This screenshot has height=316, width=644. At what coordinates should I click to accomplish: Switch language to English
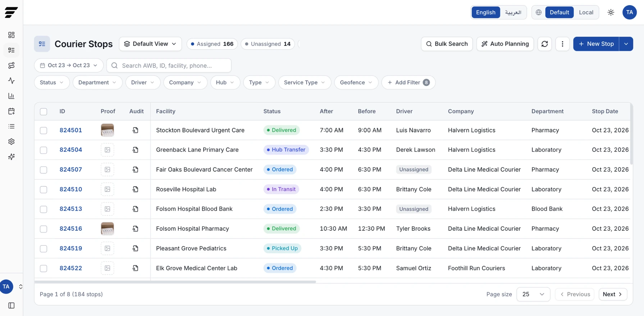(486, 12)
